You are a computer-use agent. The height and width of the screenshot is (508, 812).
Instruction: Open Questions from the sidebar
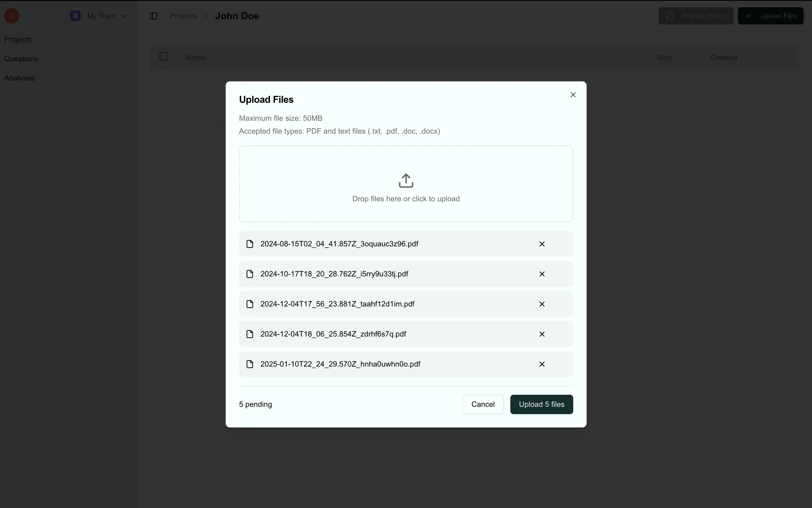pos(21,59)
